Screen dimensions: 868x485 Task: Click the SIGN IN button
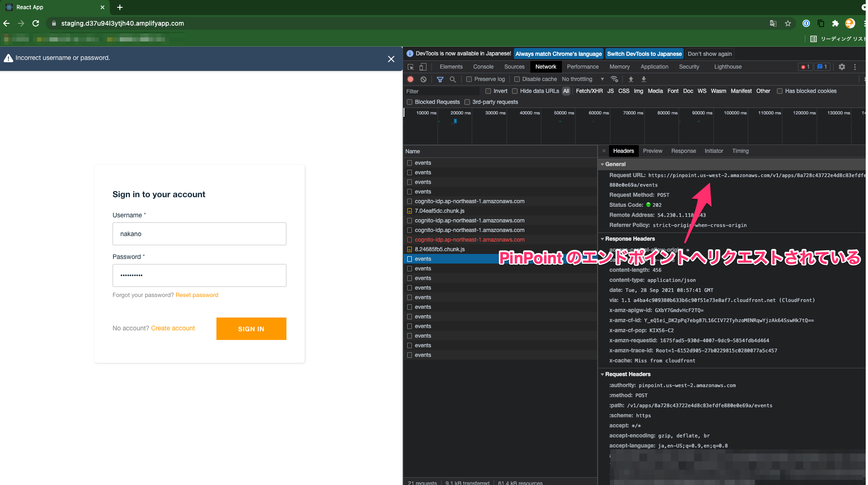coord(251,329)
